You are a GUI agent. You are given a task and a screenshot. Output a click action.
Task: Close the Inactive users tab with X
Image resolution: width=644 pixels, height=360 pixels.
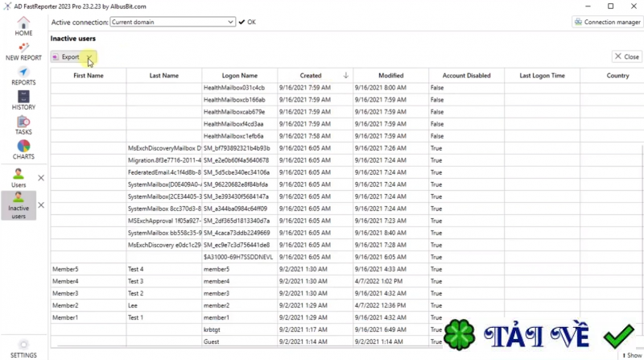(41, 205)
